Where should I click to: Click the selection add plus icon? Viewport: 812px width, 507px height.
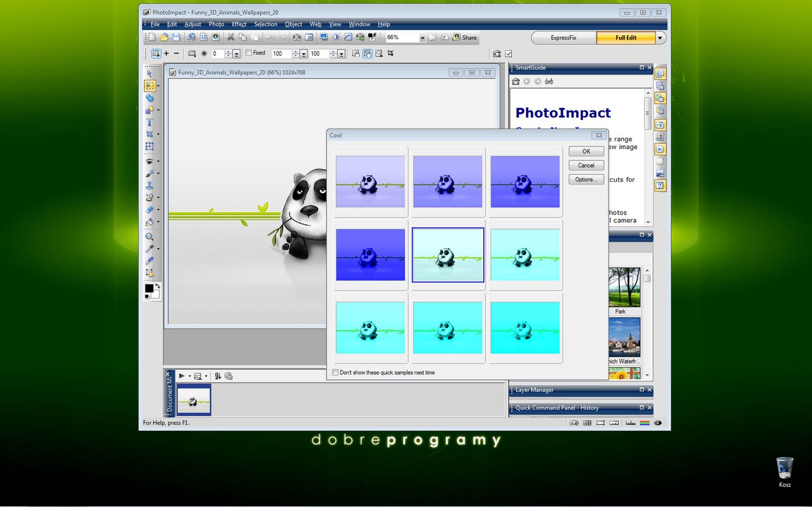pos(166,53)
